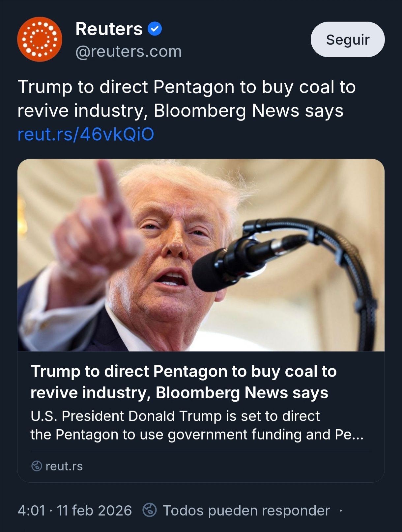This screenshot has width=402, height=532.
Task: Click the dot after Todos pueden responder
Action: coord(340,511)
